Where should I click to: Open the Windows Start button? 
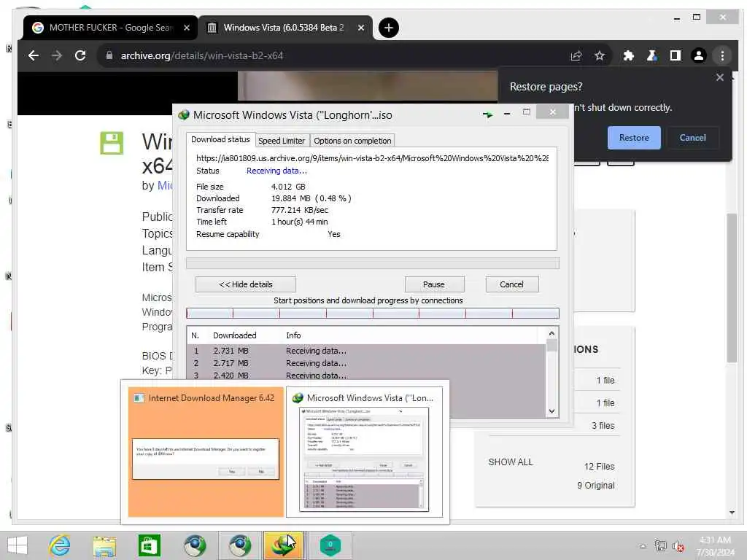pyautogui.click(x=18, y=545)
